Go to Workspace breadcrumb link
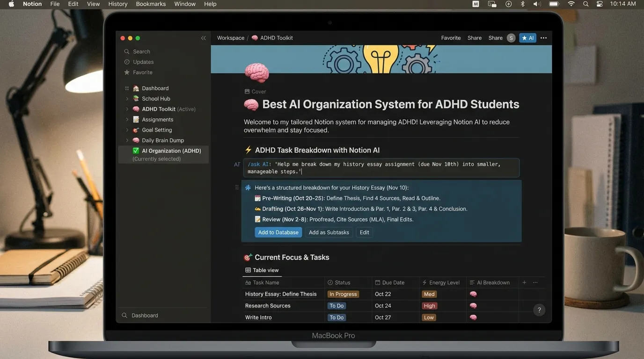This screenshot has width=644, height=359. point(231,38)
